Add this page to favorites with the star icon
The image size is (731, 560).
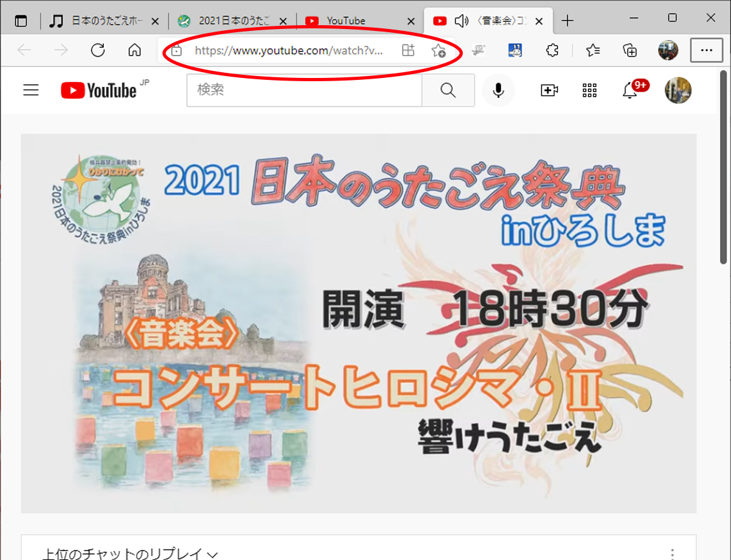[438, 51]
